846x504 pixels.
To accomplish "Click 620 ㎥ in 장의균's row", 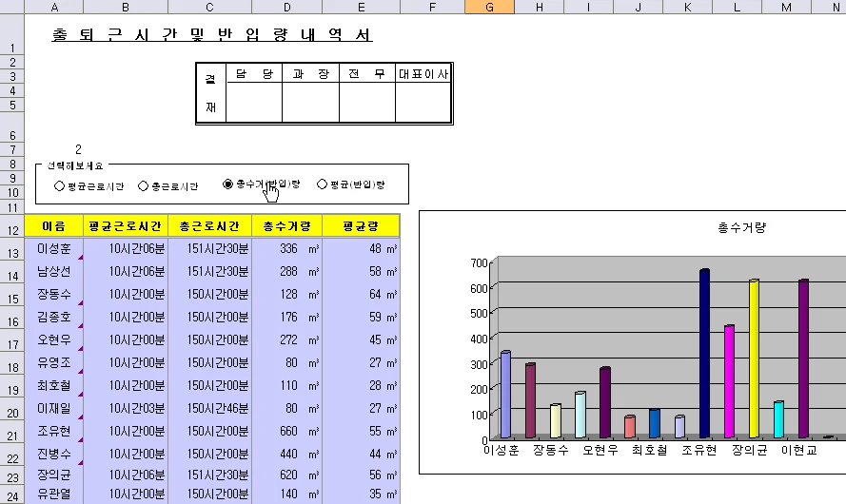I will coord(286,475).
